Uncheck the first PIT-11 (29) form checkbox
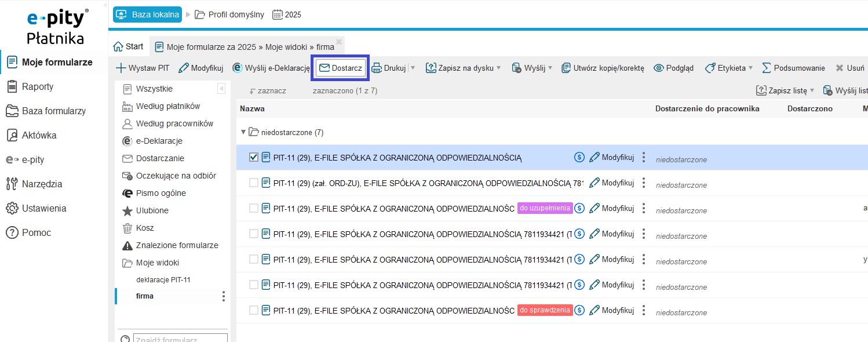868x342 pixels. point(254,157)
